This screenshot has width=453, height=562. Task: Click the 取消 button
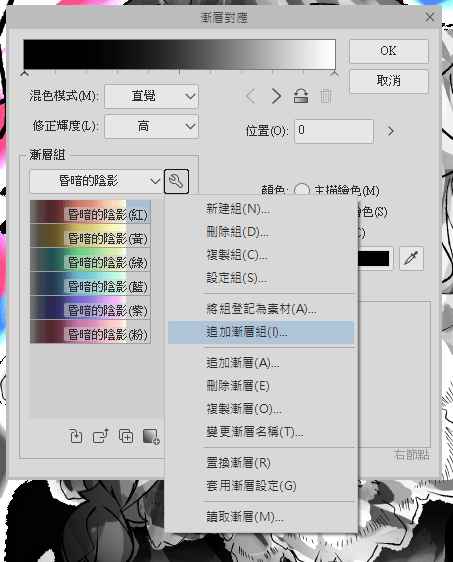[x=389, y=81]
